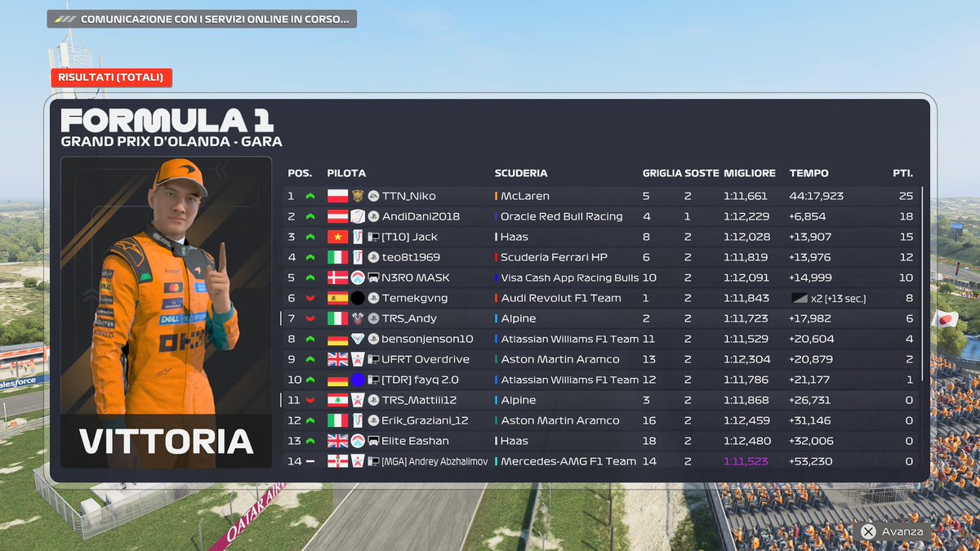Click the red Scuderia Ferrari HP color bar
This screenshot has height=551, width=980.
click(x=496, y=257)
